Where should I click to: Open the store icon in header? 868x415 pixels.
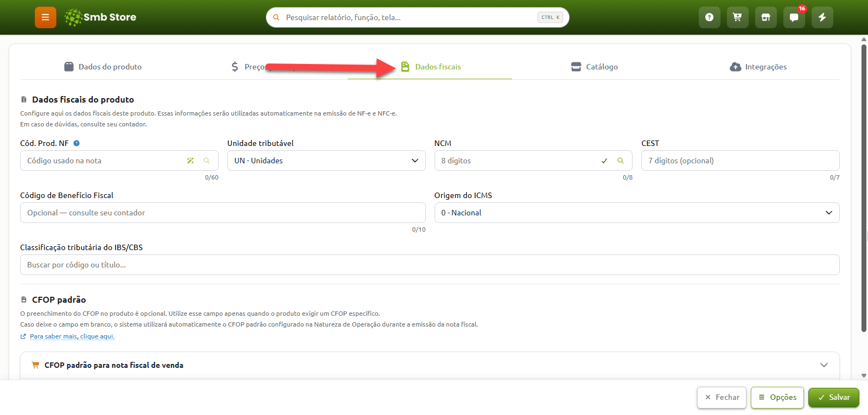(765, 17)
